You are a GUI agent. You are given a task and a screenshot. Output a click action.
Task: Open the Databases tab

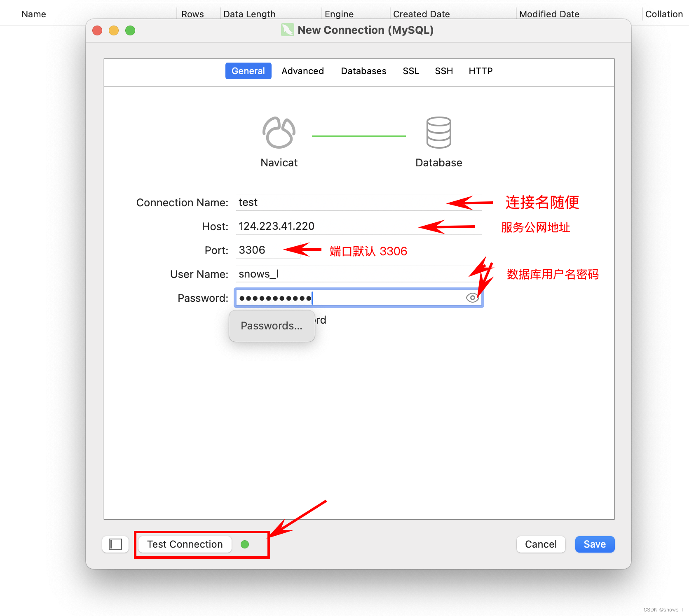coord(363,71)
